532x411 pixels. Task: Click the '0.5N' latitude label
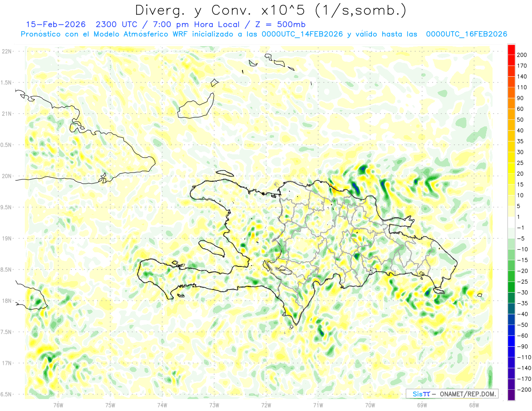point(7,145)
